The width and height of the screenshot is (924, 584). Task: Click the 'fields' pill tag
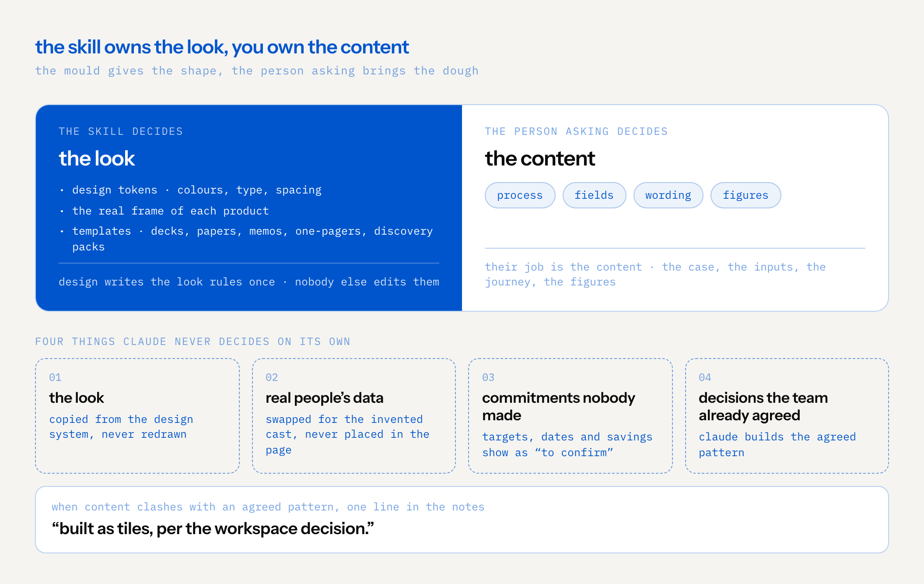pos(594,195)
